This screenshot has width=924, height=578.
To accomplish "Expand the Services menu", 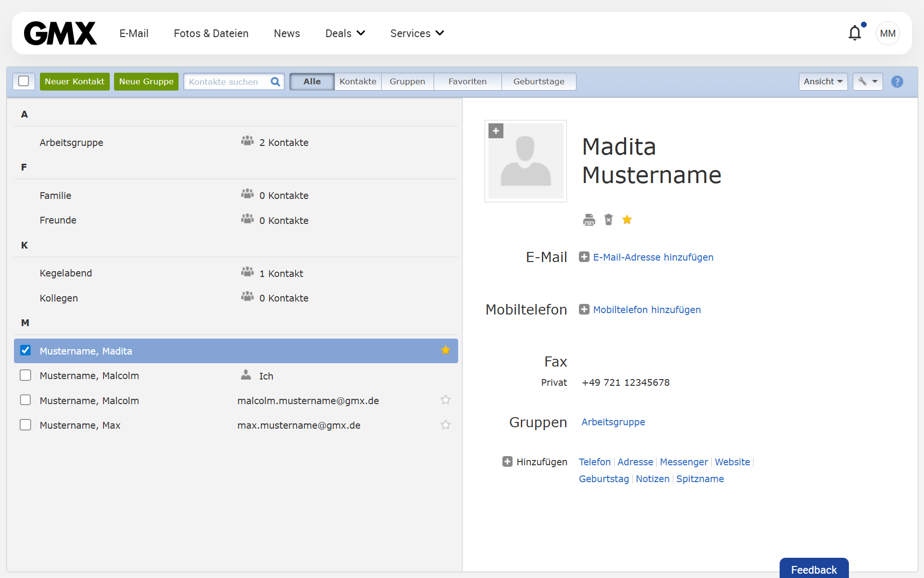I will [x=417, y=33].
